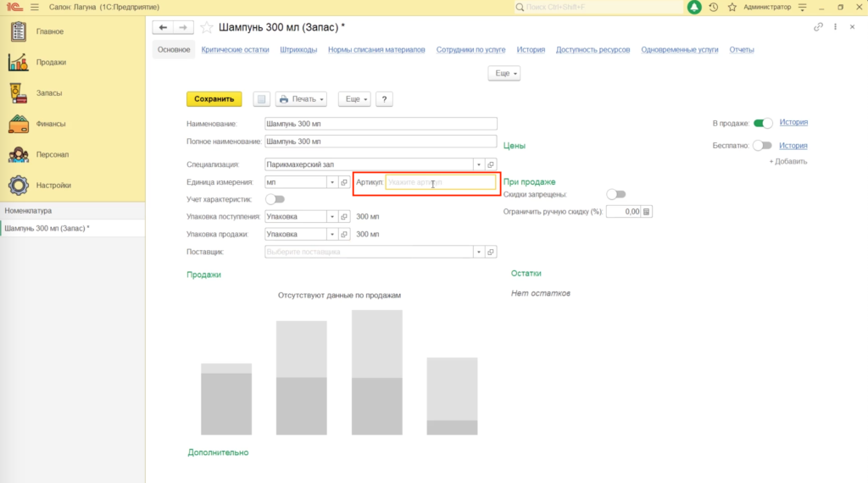Open calculator for manual discount limit

646,211
